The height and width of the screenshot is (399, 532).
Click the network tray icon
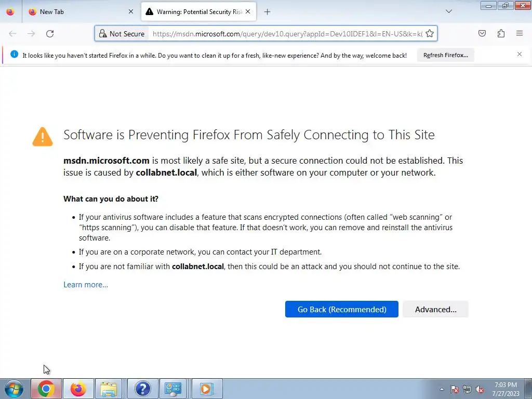pyautogui.click(x=467, y=390)
